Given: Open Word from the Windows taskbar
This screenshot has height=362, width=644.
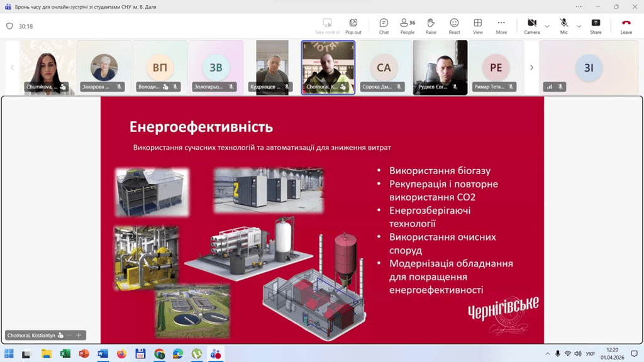Looking at the screenshot, I should 103,354.
